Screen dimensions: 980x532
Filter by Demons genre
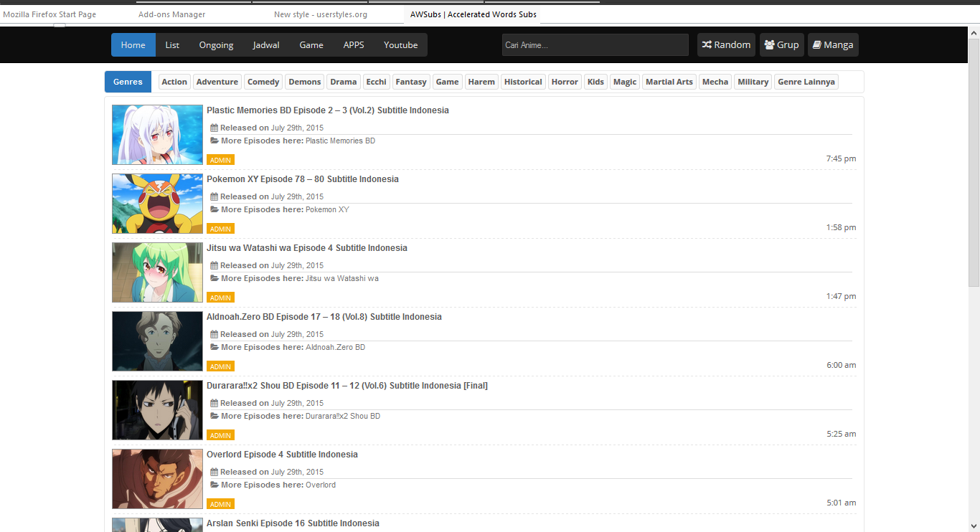pyautogui.click(x=305, y=82)
